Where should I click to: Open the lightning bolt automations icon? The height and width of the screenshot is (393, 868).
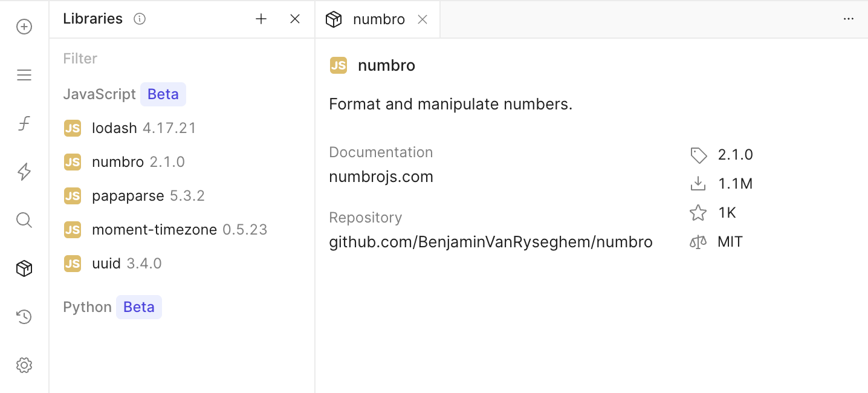(x=24, y=172)
